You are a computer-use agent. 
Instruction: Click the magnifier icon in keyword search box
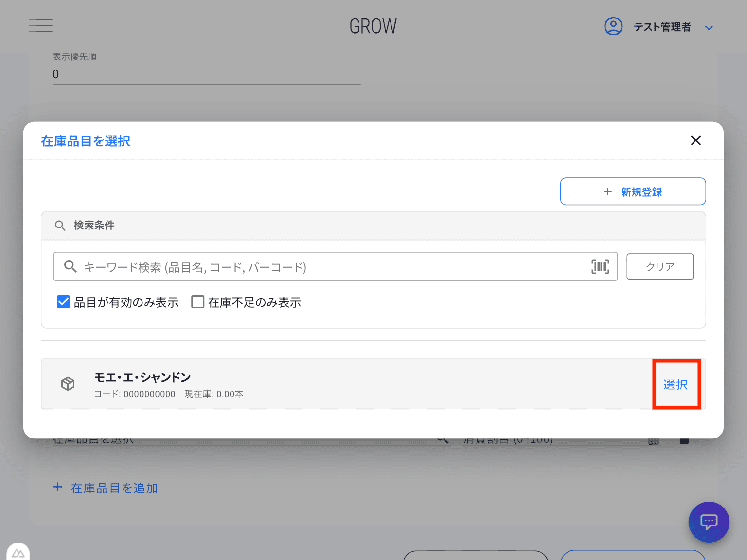click(x=71, y=266)
